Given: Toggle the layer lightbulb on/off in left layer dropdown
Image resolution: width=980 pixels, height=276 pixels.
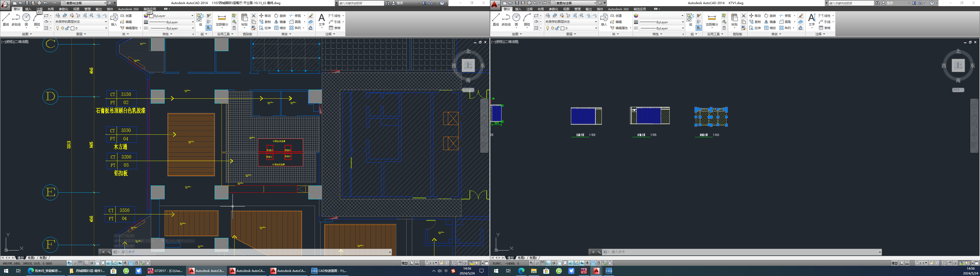Looking at the screenshot, I should click(58, 28).
